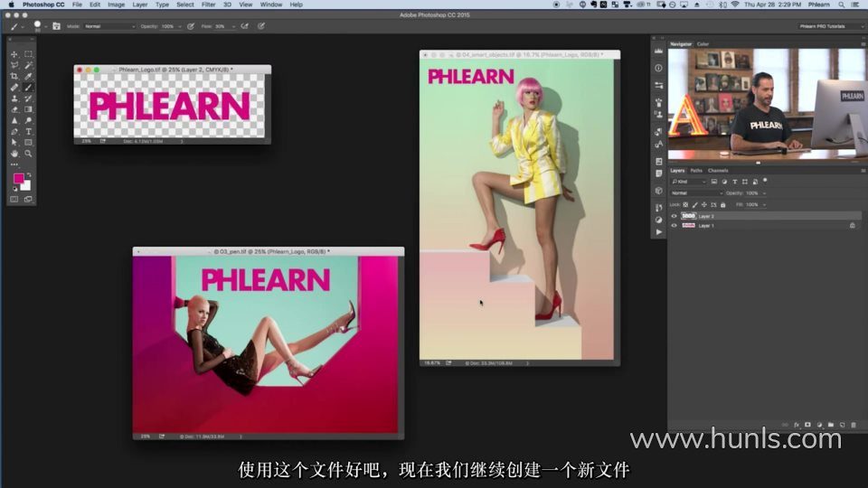Select the Hand tool
868x488 pixels.
tap(14, 154)
